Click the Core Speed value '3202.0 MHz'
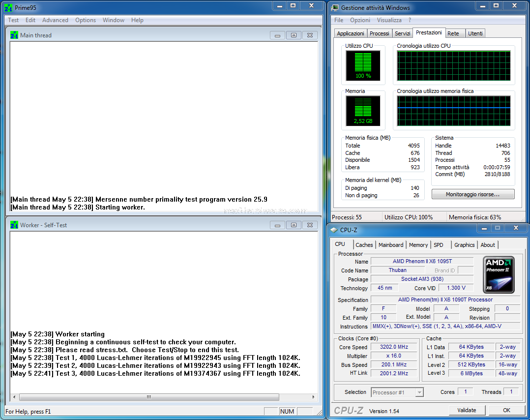This screenshot has height=420, width=530. coord(394,347)
